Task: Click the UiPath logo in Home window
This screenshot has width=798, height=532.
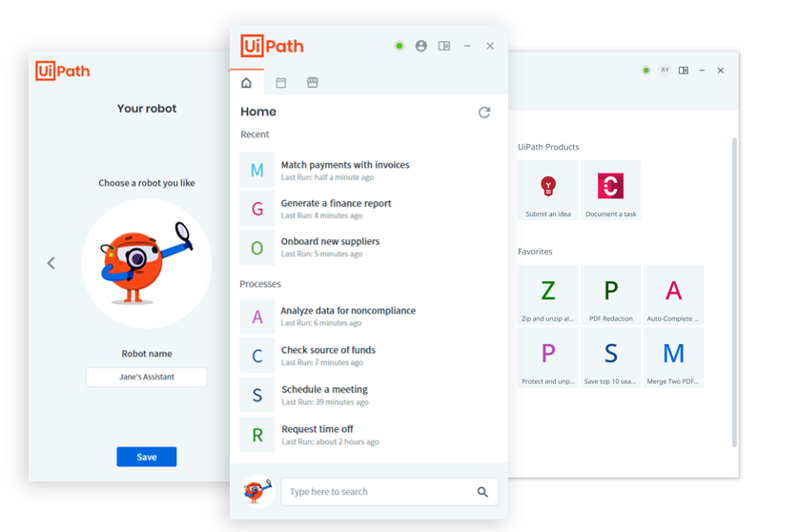Action: pos(273,46)
